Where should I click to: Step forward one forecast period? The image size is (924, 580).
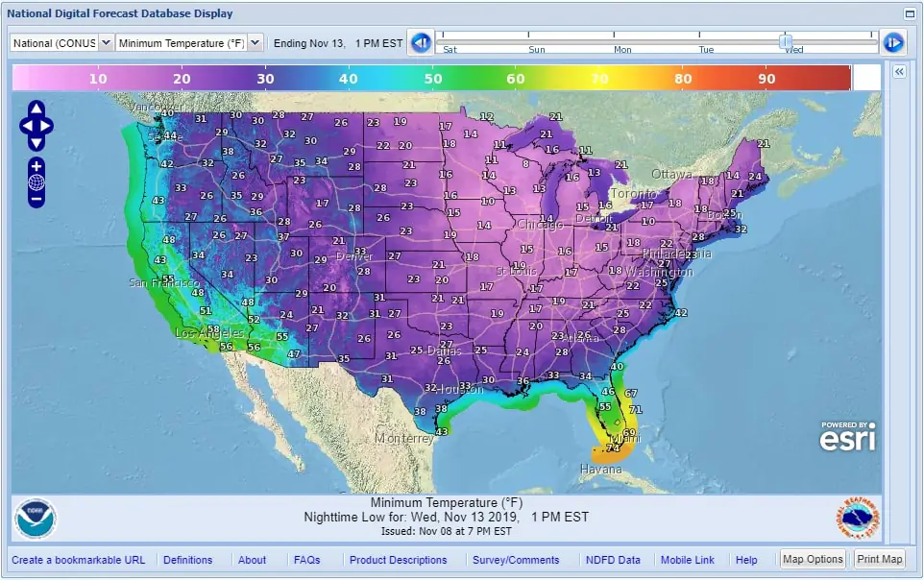coord(892,42)
